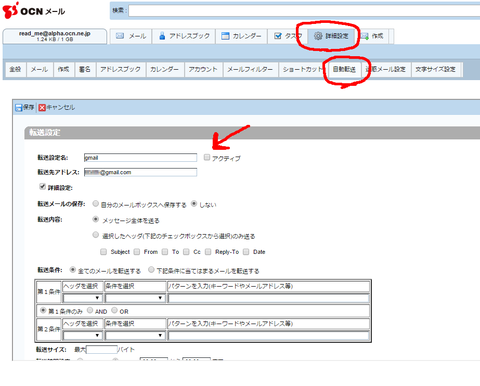Open the メールフィルター settings sub-tab
The width and height of the screenshot is (480, 386).
coord(250,69)
